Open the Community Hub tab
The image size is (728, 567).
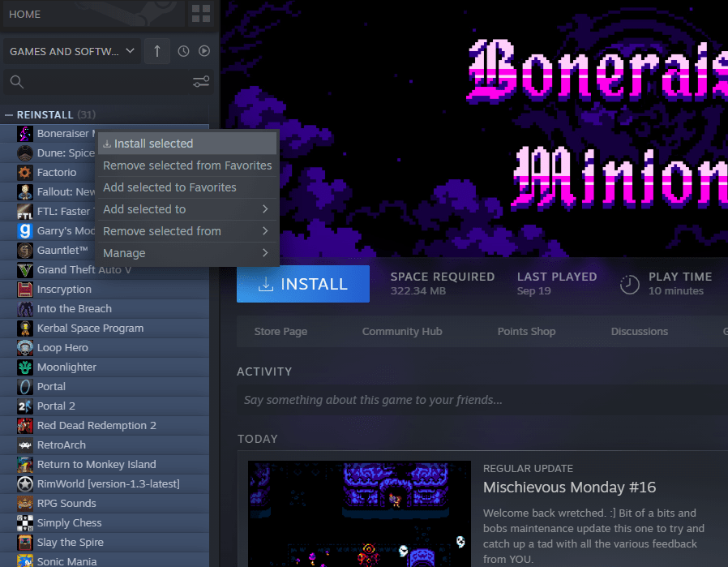point(401,332)
